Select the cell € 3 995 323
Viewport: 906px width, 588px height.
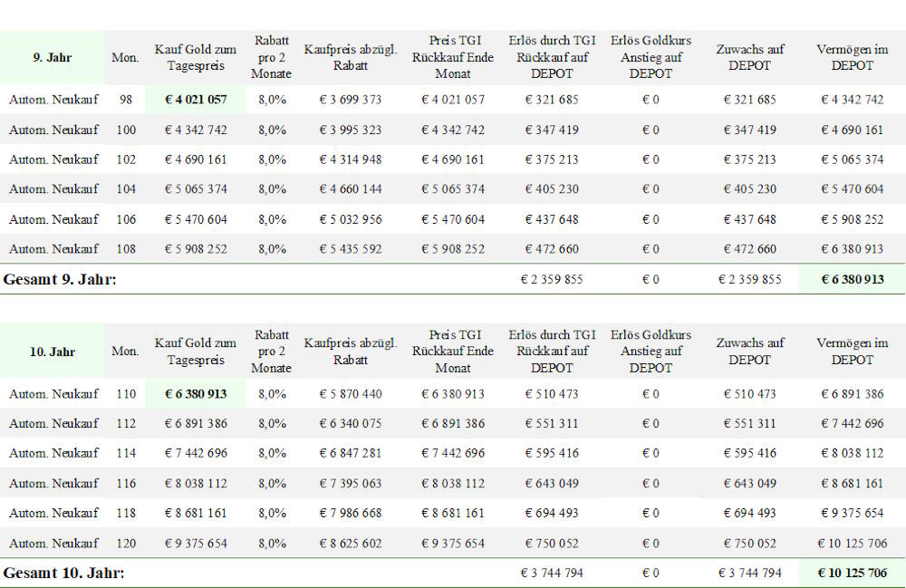[350, 130]
